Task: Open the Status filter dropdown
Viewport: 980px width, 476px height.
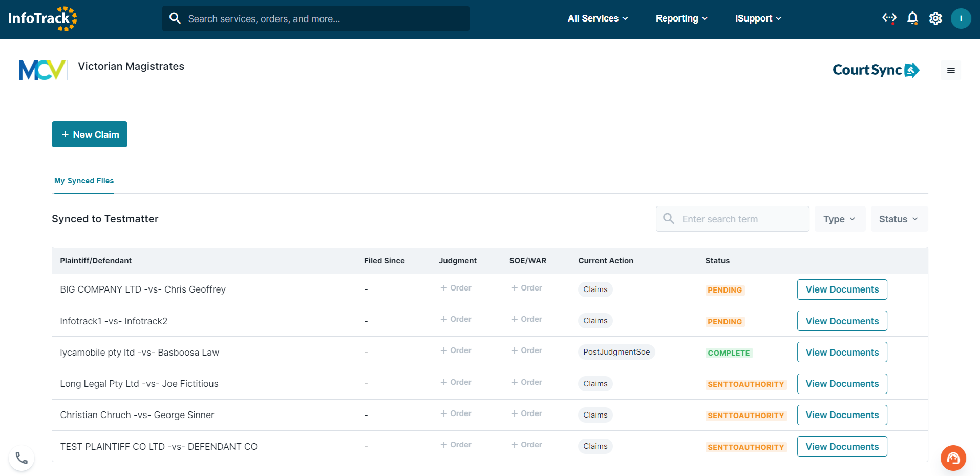Action: 899,219
